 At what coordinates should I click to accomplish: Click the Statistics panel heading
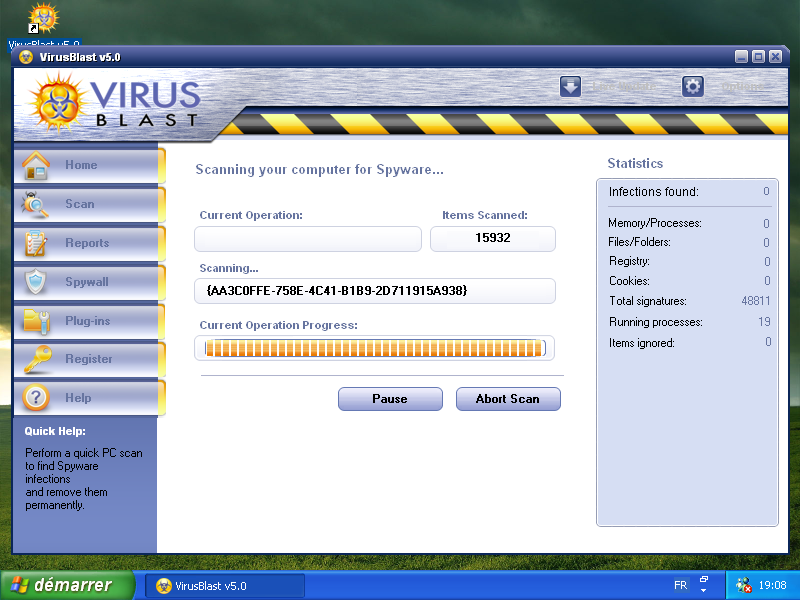tap(635, 163)
